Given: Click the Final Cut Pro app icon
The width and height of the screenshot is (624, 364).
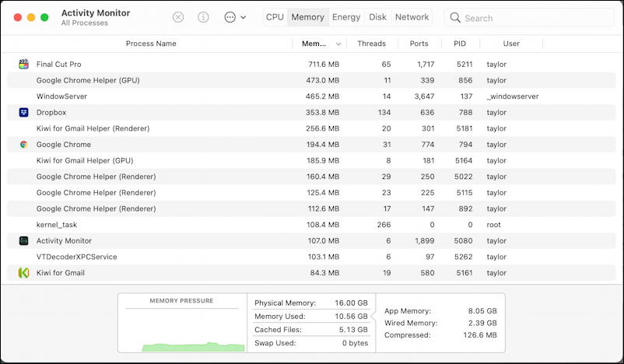Looking at the screenshot, I should pyautogui.click(x=24, y=64).
